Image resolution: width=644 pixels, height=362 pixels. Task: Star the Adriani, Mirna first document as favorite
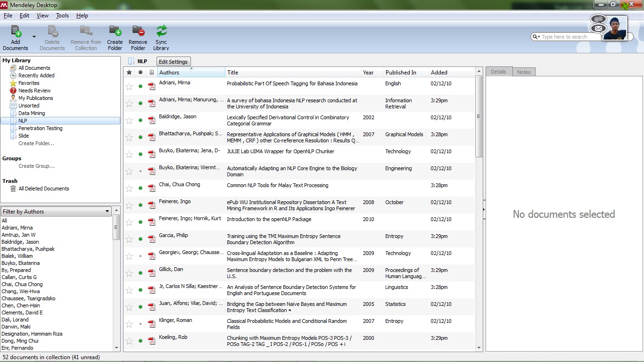pyautogui.click(x=129, y=86)
